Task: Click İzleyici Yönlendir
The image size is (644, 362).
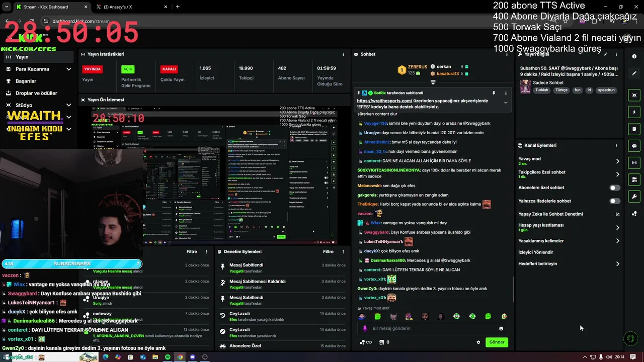Action: [536, 252]
